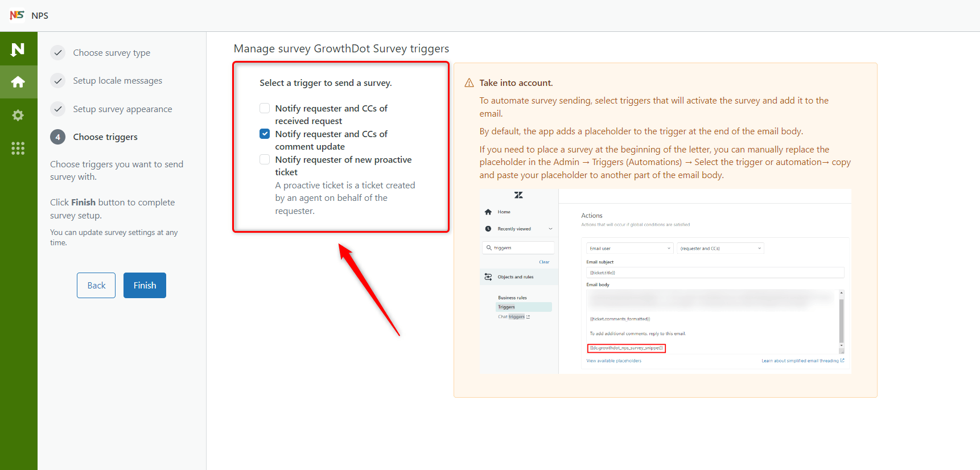
Task: Click 'Manage survey GrowthDot Survey triggers' title
Action: (x=341, y=49)
